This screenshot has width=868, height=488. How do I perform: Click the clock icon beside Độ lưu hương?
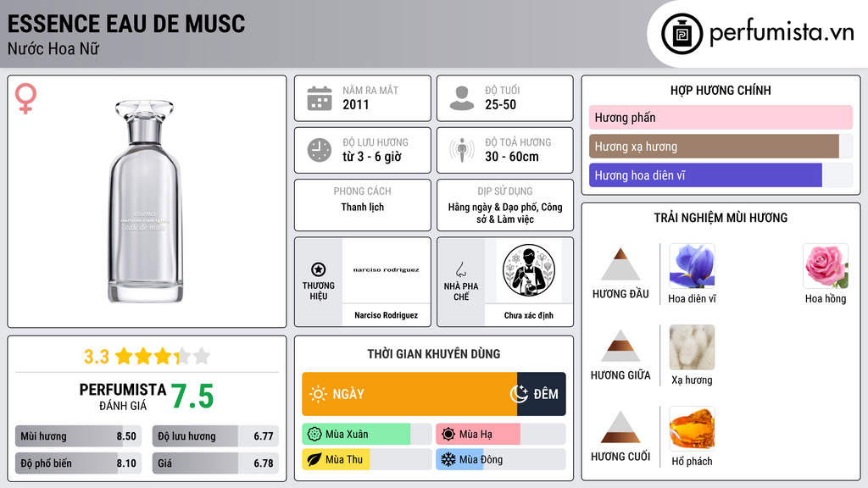[x=320, y=150]
